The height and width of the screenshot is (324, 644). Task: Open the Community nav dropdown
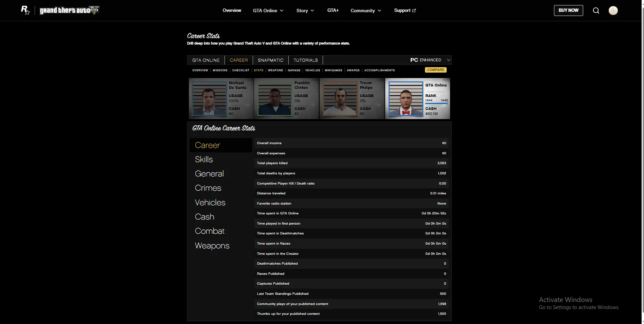tap(365, 11)
